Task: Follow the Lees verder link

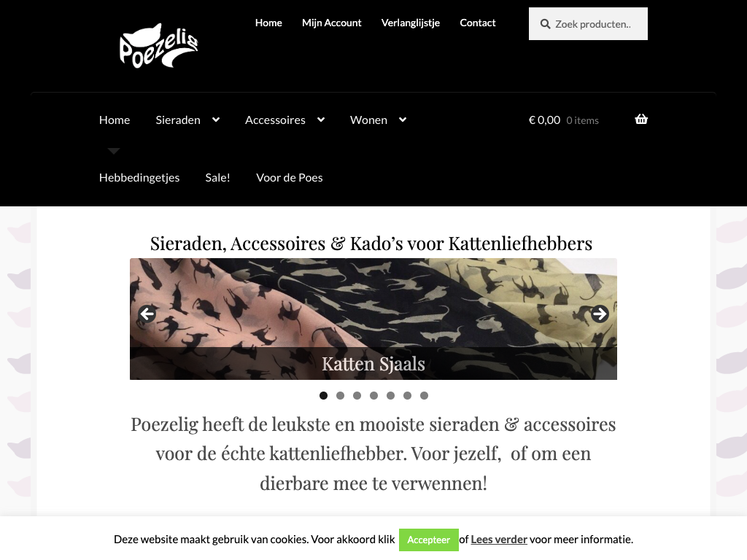Action: [x=499, y=540]
